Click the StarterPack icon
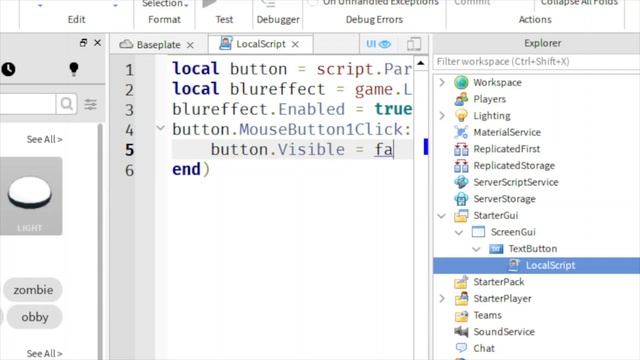The width and height of the screenshot is (640, 360). [x=461, y=282]
